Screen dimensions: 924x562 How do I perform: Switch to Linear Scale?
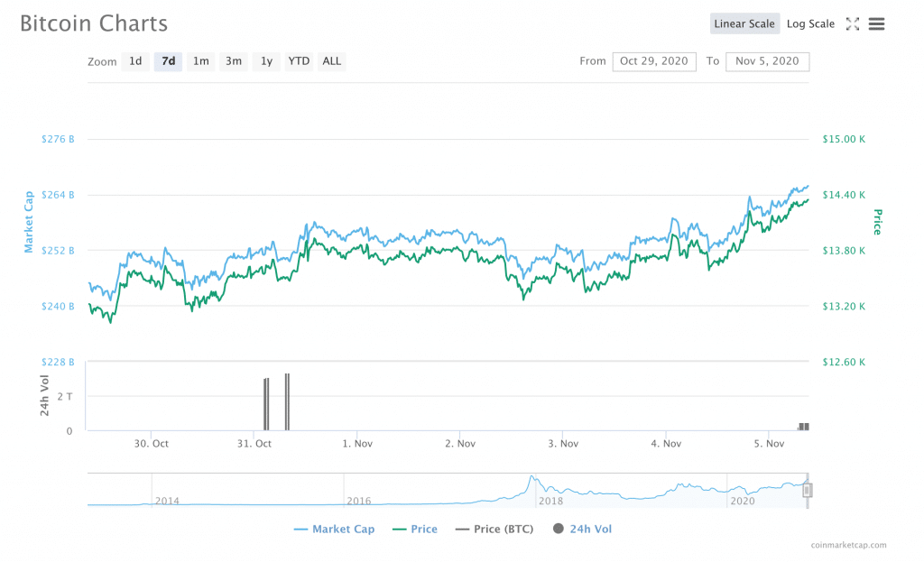click(x=744, y=24)
